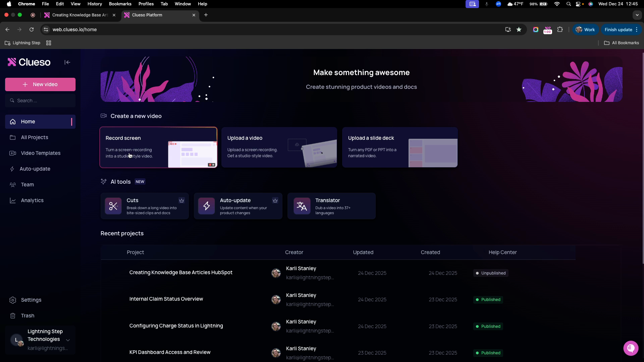The height and width of the screenshot is (362, 644).
Task: Open the Chrome tab search dropdown
Action: click(x=637, y=15)
